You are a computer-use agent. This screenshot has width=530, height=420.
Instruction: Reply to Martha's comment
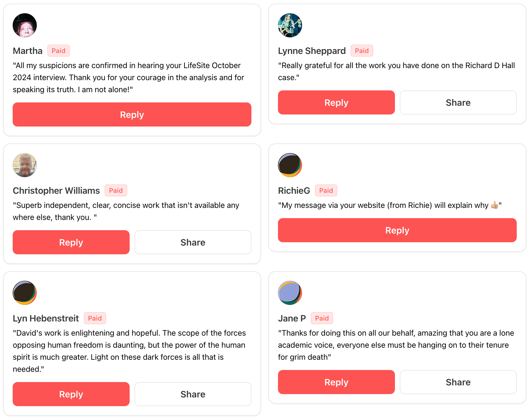[x=132, y=114]
